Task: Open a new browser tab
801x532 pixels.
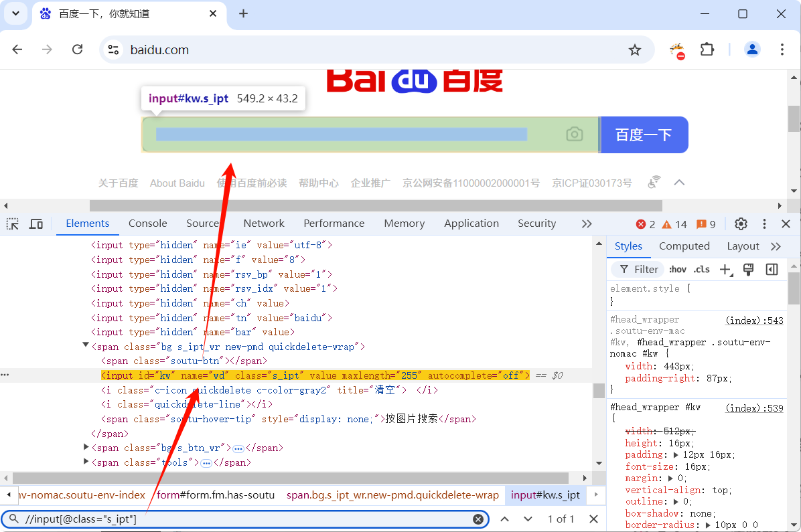Action: pos(244,14)
